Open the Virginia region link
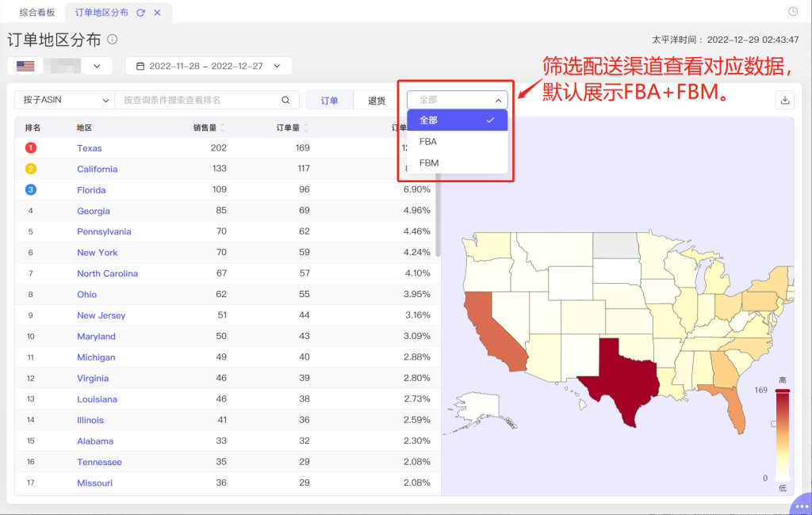This screenshot has width=812, height=515. [93, 379]
